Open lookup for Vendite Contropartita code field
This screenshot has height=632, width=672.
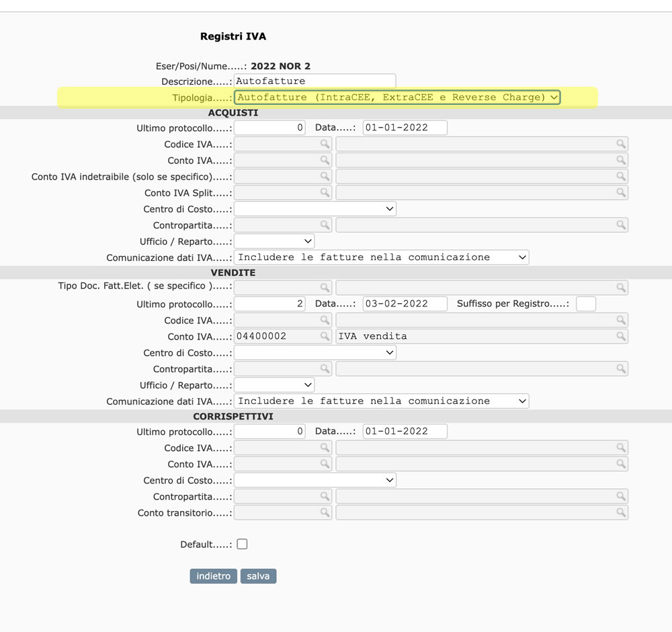point(325,368)
